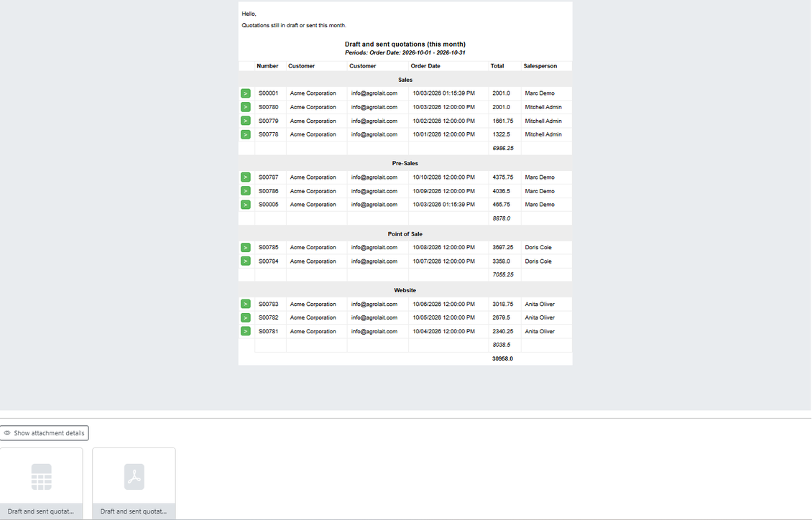Click the S00783 order number
Image resolution: width=812 pixels, height=520 pixels.
(x=268, y=305)
